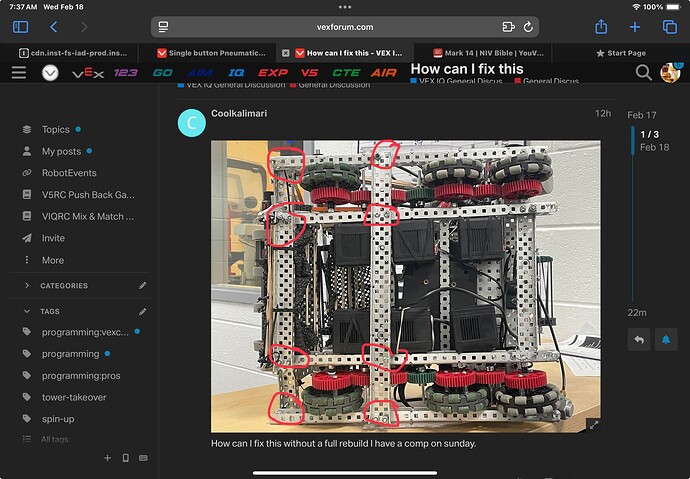
Task: Open VIQRC Mix & Match sidebar link
Action: pyautogui.click(x=88, y=216)
